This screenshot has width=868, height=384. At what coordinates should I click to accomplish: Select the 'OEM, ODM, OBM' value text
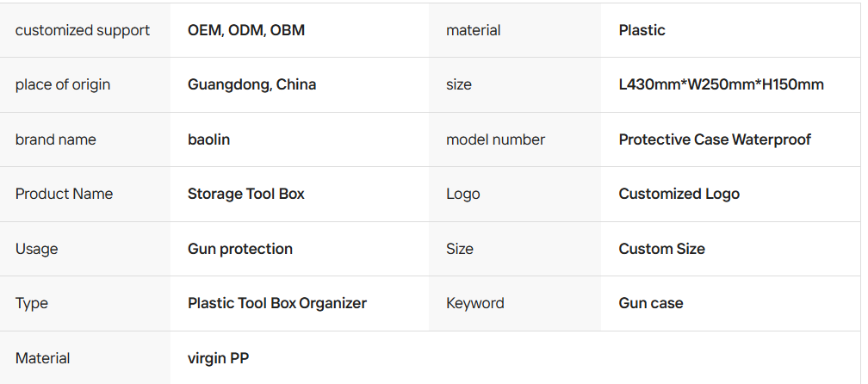(246, 30)
